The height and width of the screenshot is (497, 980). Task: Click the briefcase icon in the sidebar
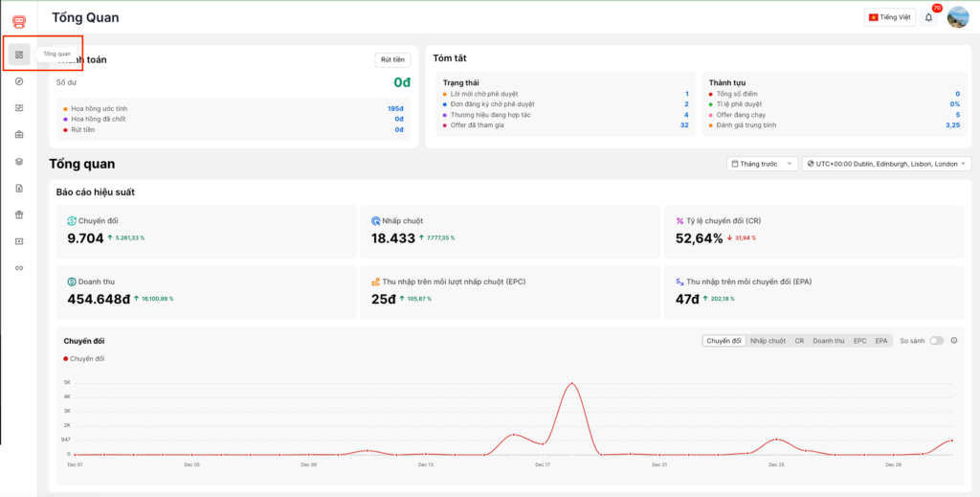tap(19, 134)
